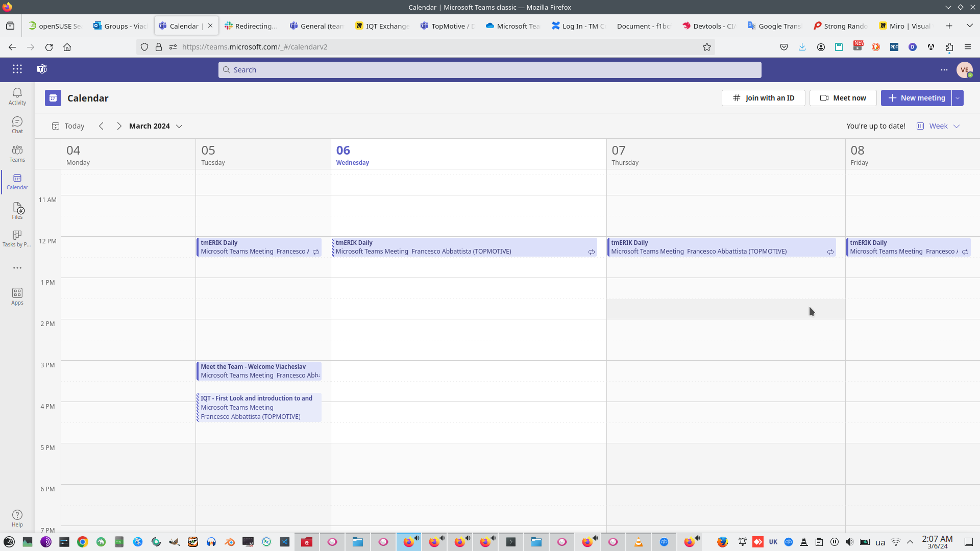Switch to the IQT Exchange browser tab
The height and width of the screenshot is (551, 980).
(383, 26)
